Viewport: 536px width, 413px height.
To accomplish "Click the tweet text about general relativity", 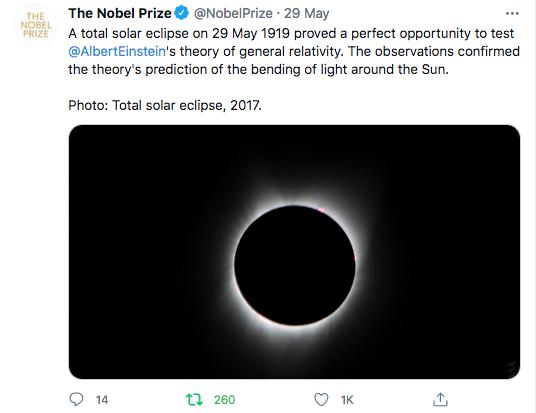I will 294,51.
